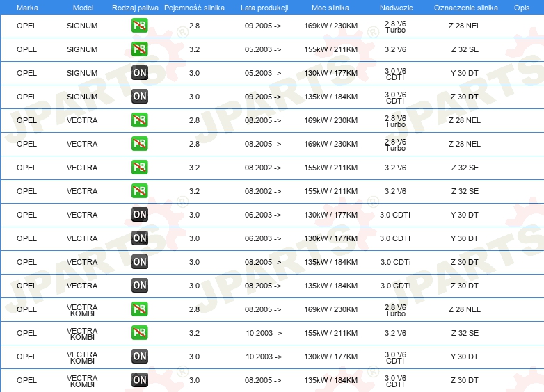Screen dimensions: 544x392
Task: Click 155kW / 211KM in the VECTRA KOMBI row
Action: [x=330, y=333]
